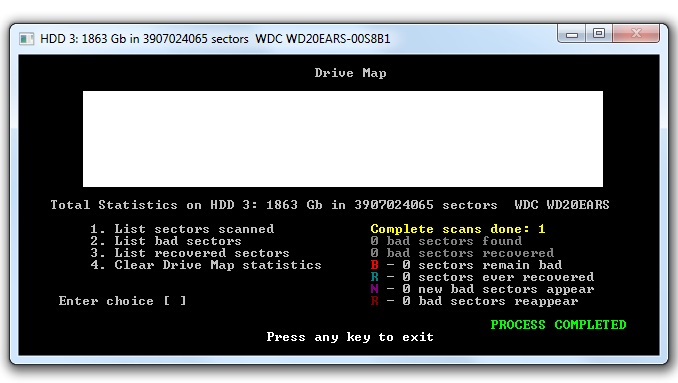This screenshot has height=383, width=678.
Task: Click '0 bad sectors reappear' text
Action: point(490,301)
